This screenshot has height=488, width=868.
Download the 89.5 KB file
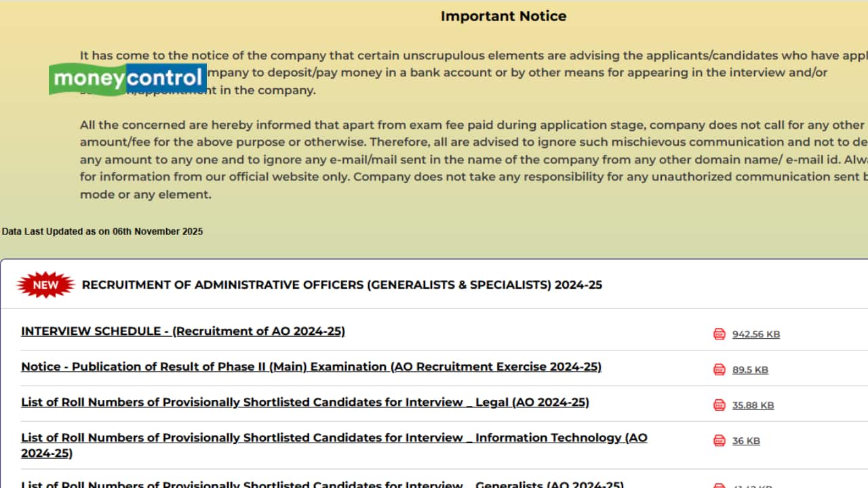[x=750, y=369]
